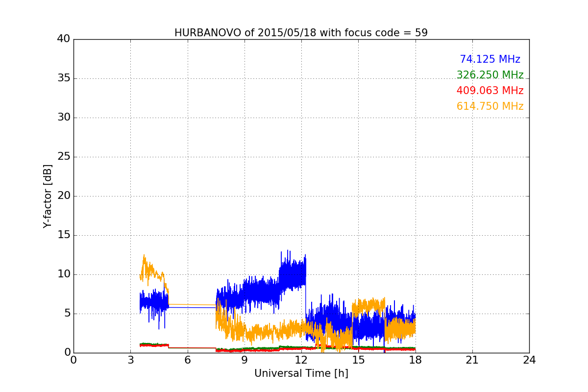Click the y-axis tick label 25
Image resolution: width=588 pixels, height=392 pixels.
[x=64, y=157]
